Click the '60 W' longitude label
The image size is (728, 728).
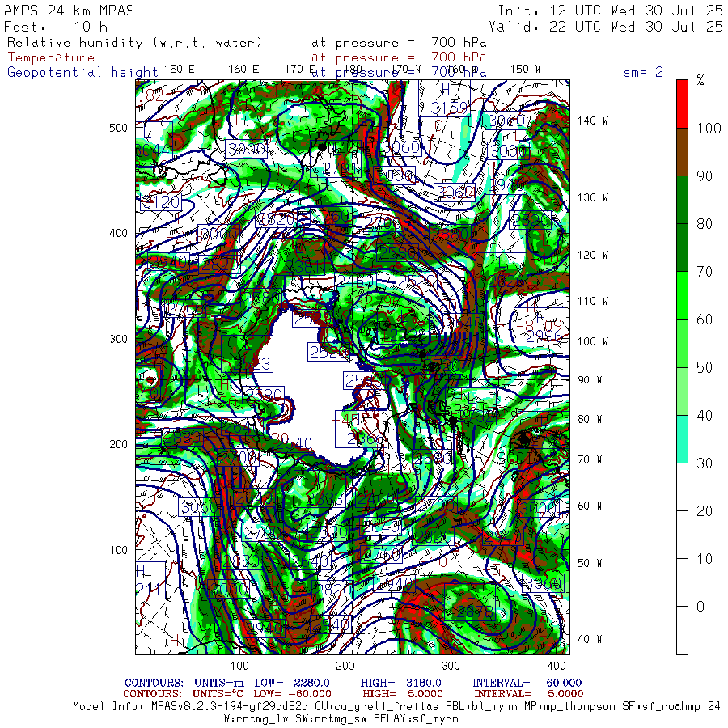point(590,506)
